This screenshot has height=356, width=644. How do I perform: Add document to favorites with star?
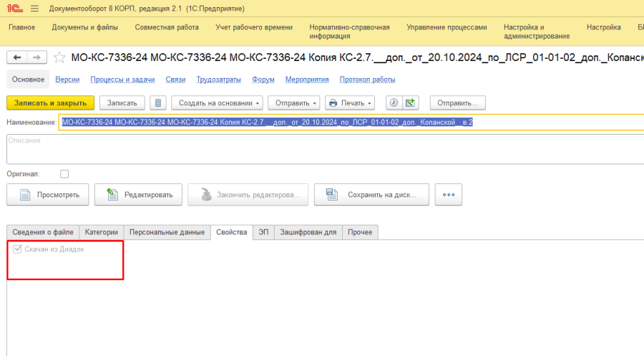(x=59, y=57)
